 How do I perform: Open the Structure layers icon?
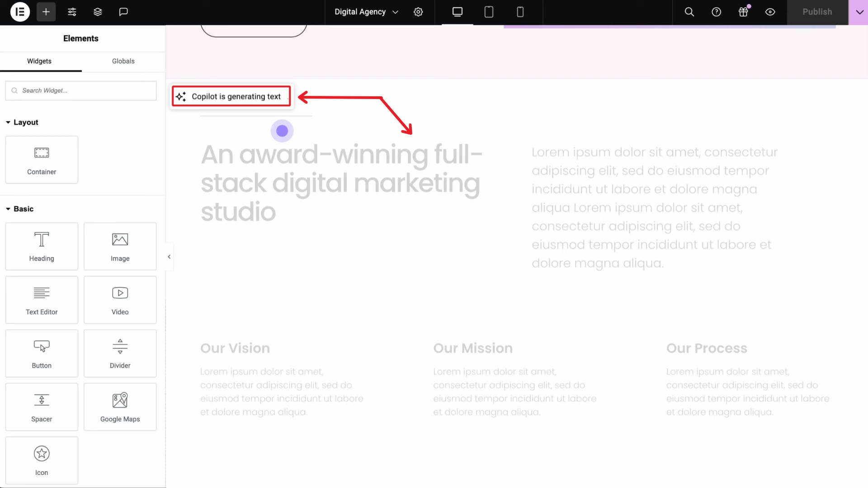point(98,12)
